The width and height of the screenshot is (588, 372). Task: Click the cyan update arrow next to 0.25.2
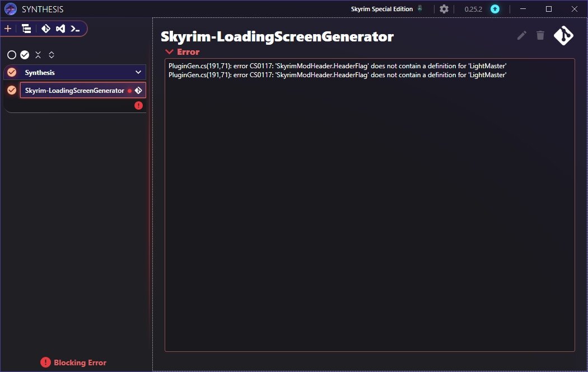(494, 9)
